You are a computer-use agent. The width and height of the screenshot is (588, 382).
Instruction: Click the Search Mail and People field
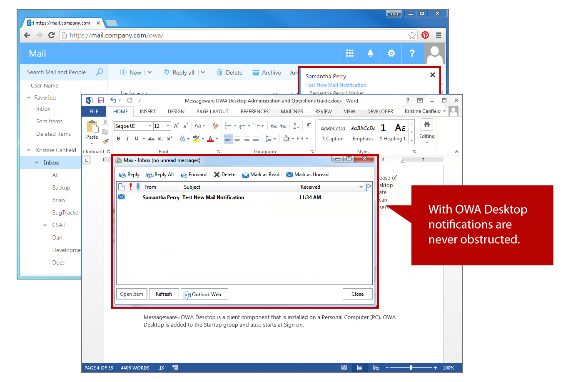pos(56,72)
